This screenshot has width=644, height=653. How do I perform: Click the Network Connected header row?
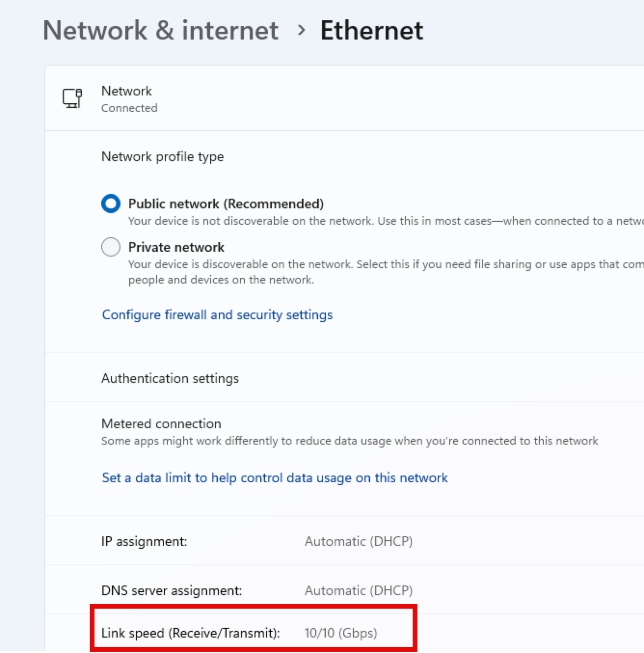tap(129, 98)
